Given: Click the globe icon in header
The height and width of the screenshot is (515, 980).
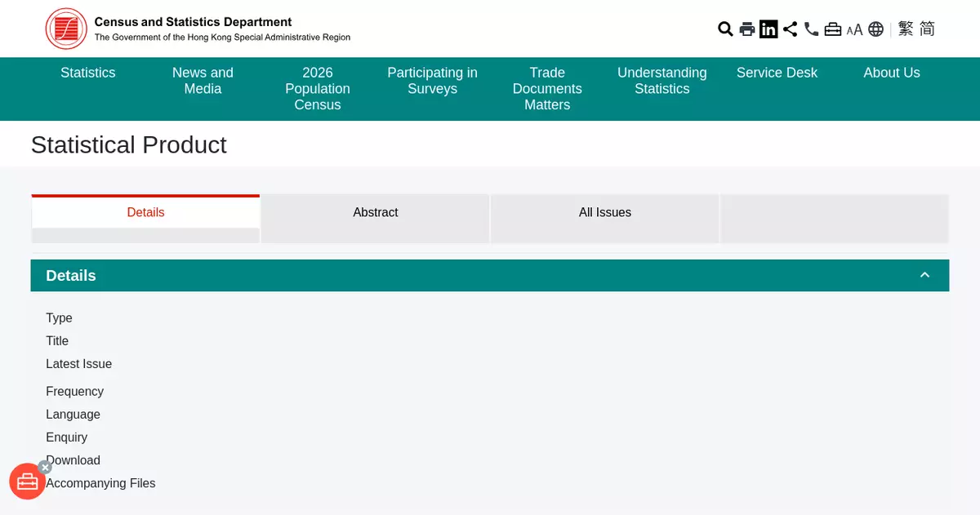Looking at the screenshot, I should [875, 29].
